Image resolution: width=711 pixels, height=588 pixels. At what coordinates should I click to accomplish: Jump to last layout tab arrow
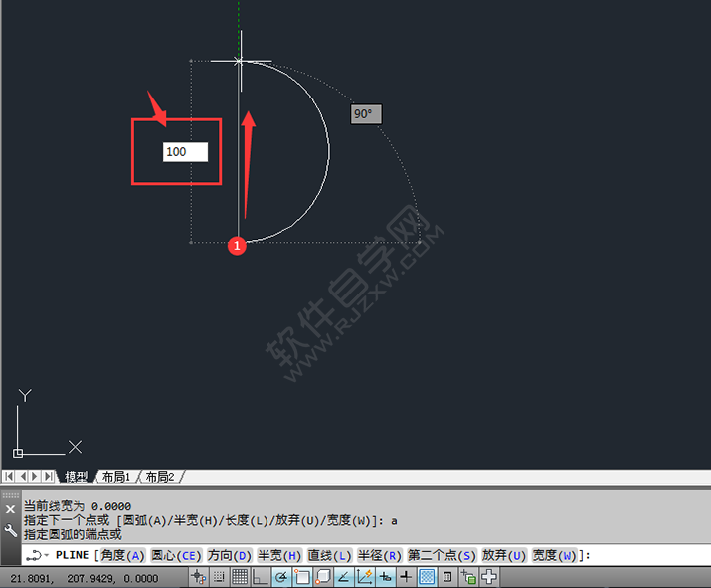point(48,476)
